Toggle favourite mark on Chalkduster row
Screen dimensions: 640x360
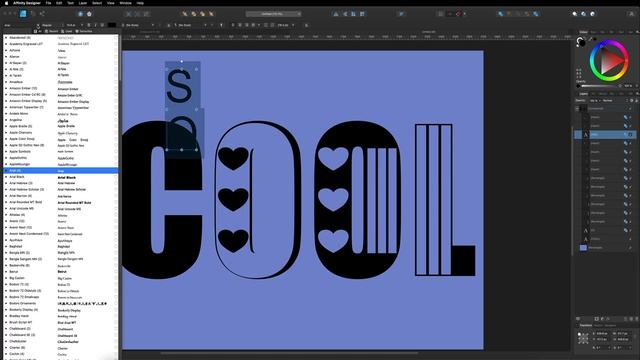click(116, 341)
